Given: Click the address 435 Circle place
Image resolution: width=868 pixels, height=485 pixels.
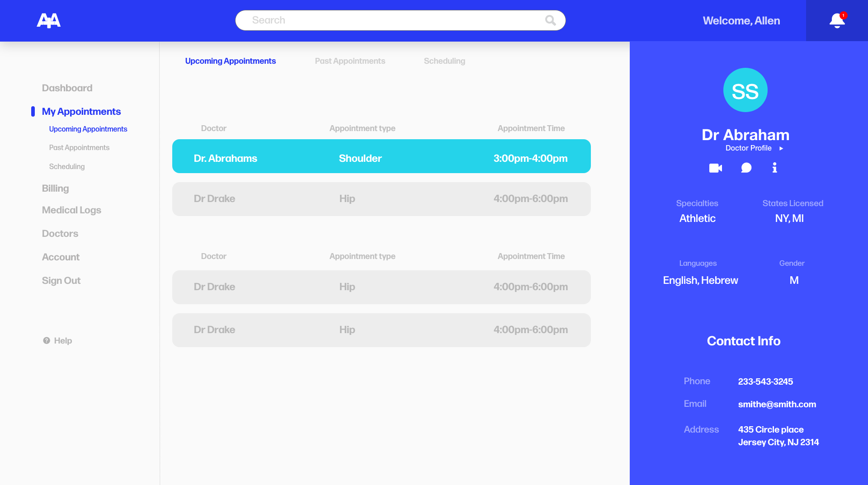Looking at the screenshot, I should (771, 430).
